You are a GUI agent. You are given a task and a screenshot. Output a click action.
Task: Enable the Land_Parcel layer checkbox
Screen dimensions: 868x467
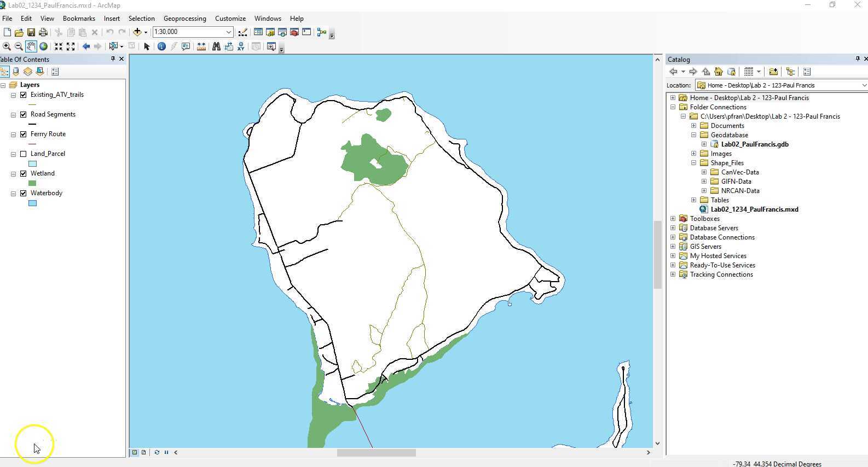(x=24, y=154)
